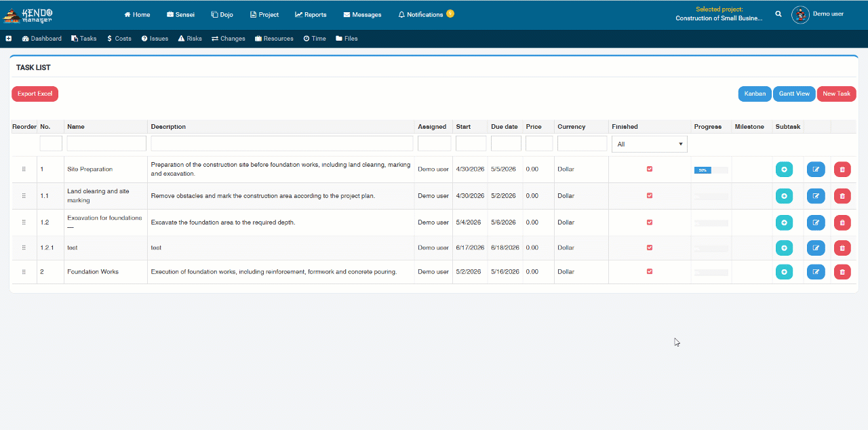Click the Assigned filter input field
868x430 pixels.
pyautogui.click(x=434, y=143)
